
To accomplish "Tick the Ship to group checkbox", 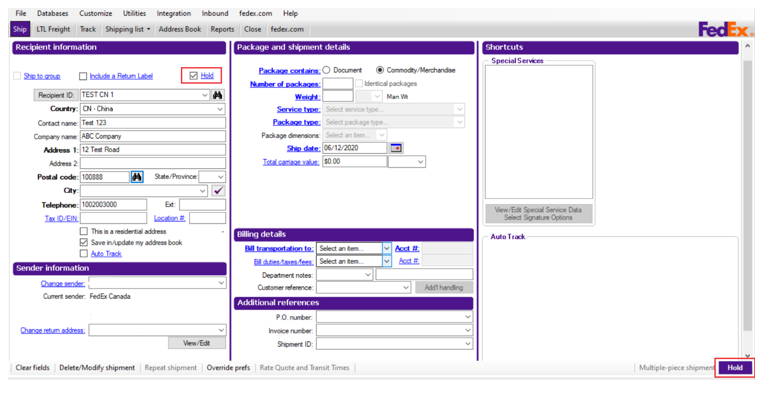I will click(17, 76).
